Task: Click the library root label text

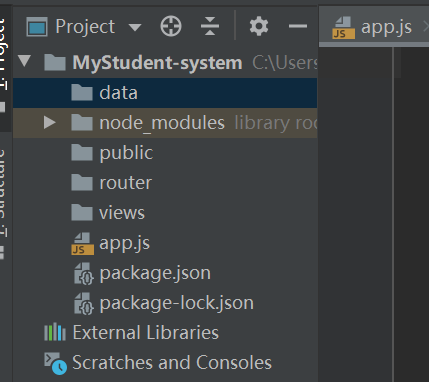Action: click(x=275, y=123)
